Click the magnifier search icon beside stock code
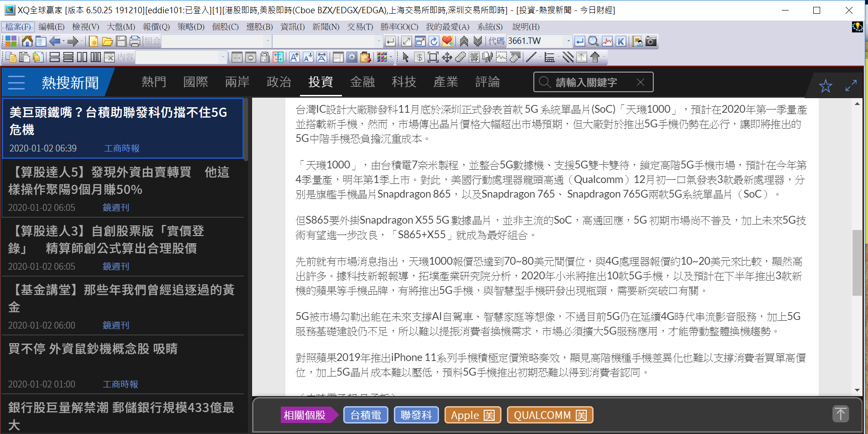Viewport: 868px width, 434px height. tap(593, 42)
